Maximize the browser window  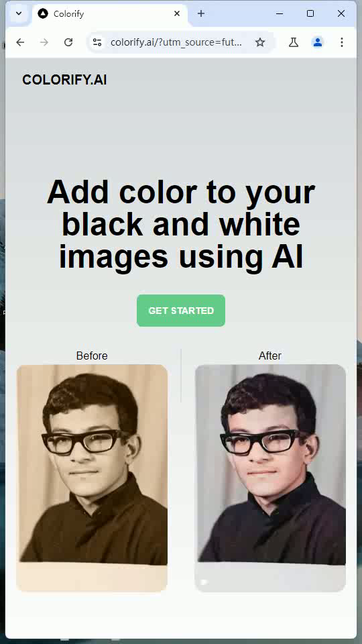[310, 13]
